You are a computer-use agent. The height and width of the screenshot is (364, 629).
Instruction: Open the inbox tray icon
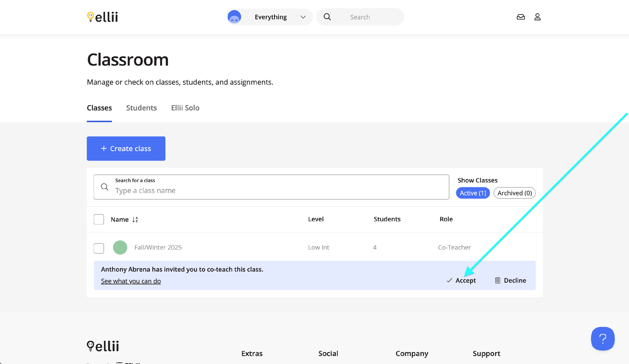point(521,17)
